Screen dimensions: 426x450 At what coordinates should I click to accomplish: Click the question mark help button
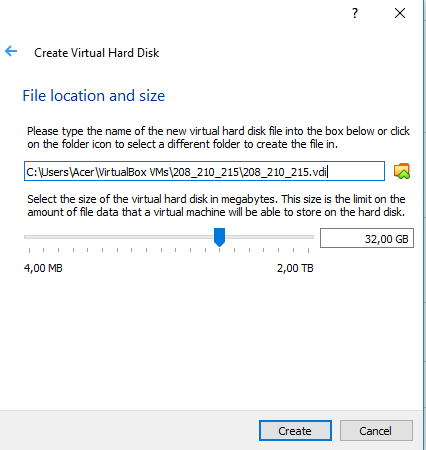(355, 13)
